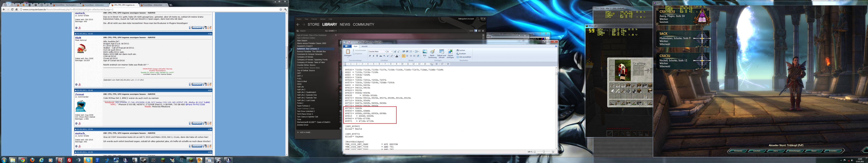868x163 pixels.
Task: Align text left in WordPad
Action: pyautogui.click(x=404, y=56)
